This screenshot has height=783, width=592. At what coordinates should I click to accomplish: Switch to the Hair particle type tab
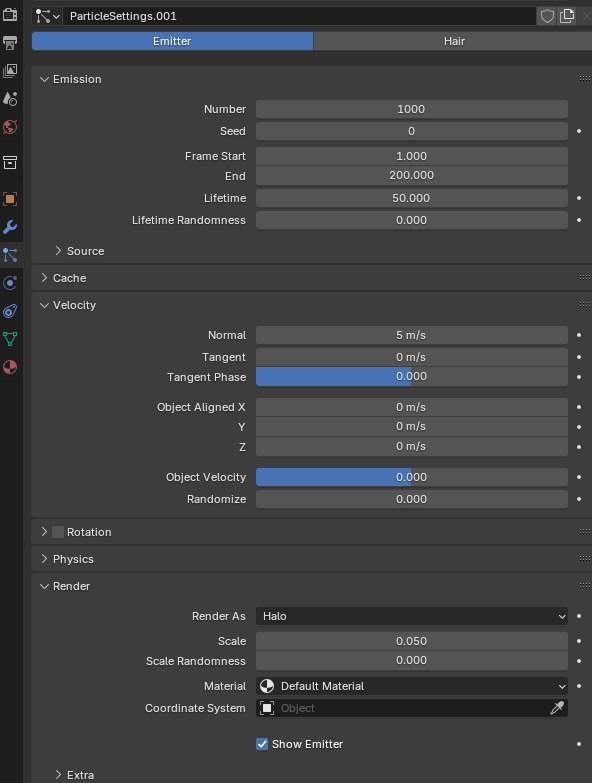click(453, 41)
